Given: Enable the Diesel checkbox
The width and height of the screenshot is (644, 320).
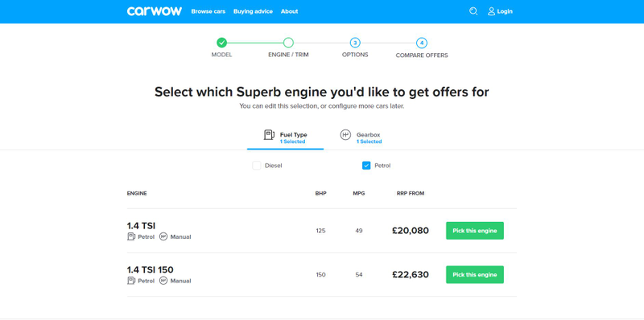Looking at the screenshot, I should click(257, 166).
